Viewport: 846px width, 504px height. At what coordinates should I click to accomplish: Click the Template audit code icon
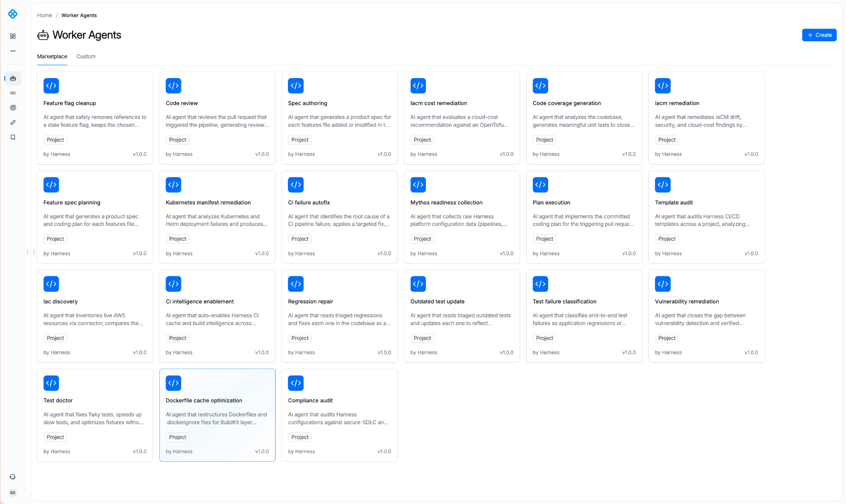pos(663,185)
